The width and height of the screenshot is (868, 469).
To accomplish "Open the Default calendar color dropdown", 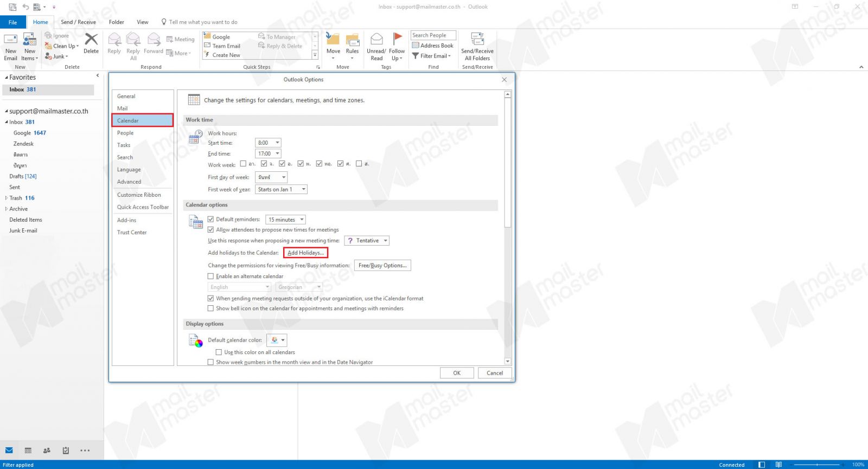I will click(277, 340).
